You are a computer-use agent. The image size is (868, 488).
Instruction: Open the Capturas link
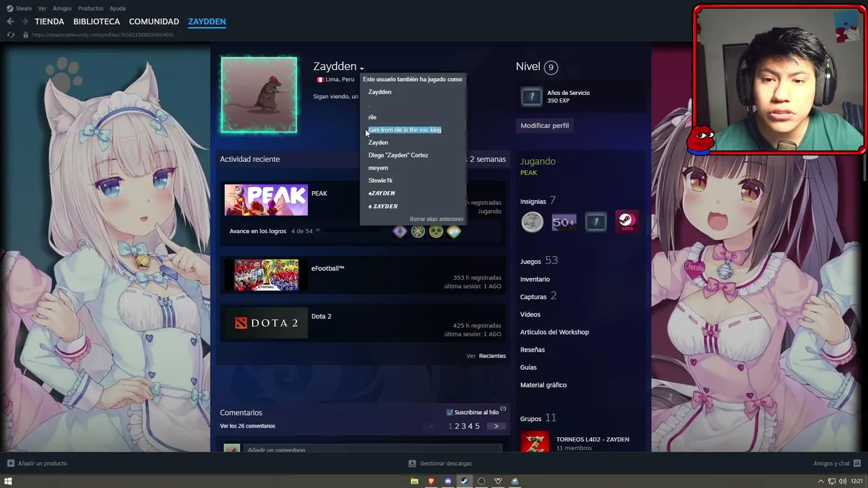coord(538,296)
